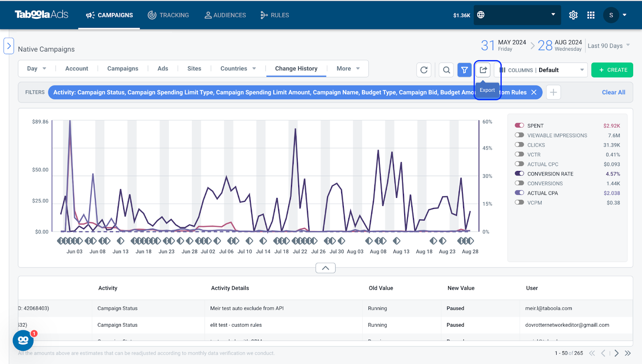Turn off CONVERSION RATE toggle
Image resolution: width=642 pixels, height=364 pixels.
pyautogui.click(x=520, y=174)
